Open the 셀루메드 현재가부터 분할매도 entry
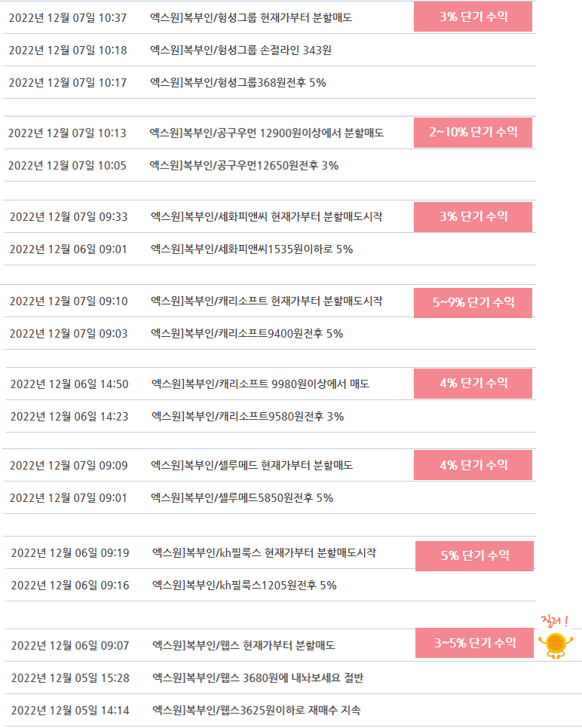The width and height of the screenshot is (582, 728). 252,465
